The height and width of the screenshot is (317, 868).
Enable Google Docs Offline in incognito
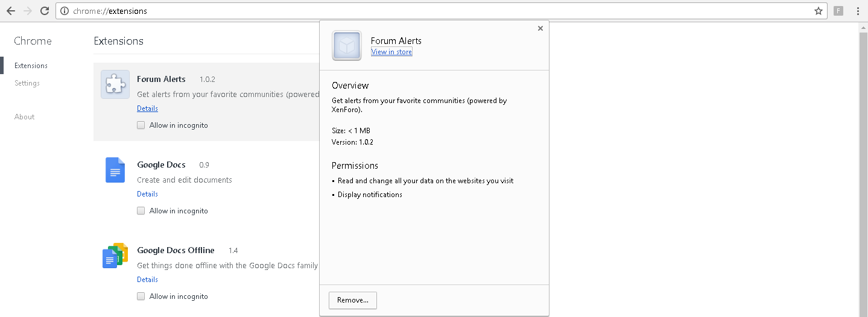point(141,297)
